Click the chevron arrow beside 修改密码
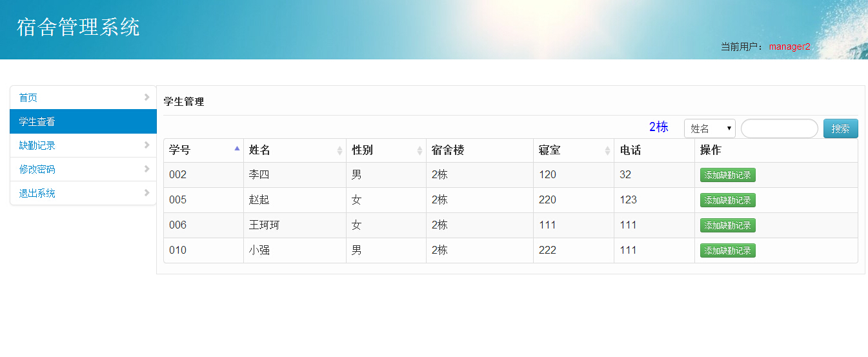 147,169
